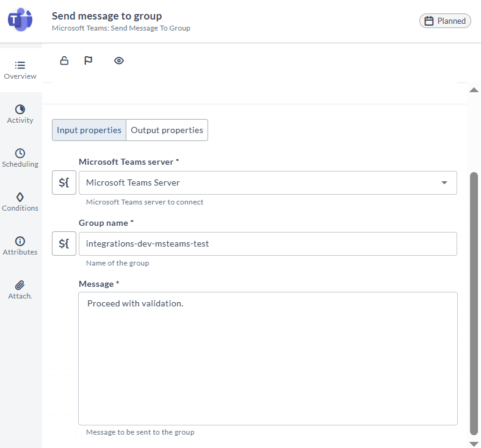Click the 'Message *' field label
Image resolution: width=481 pixels, height=448 pixels.
[x=99, y=284]
